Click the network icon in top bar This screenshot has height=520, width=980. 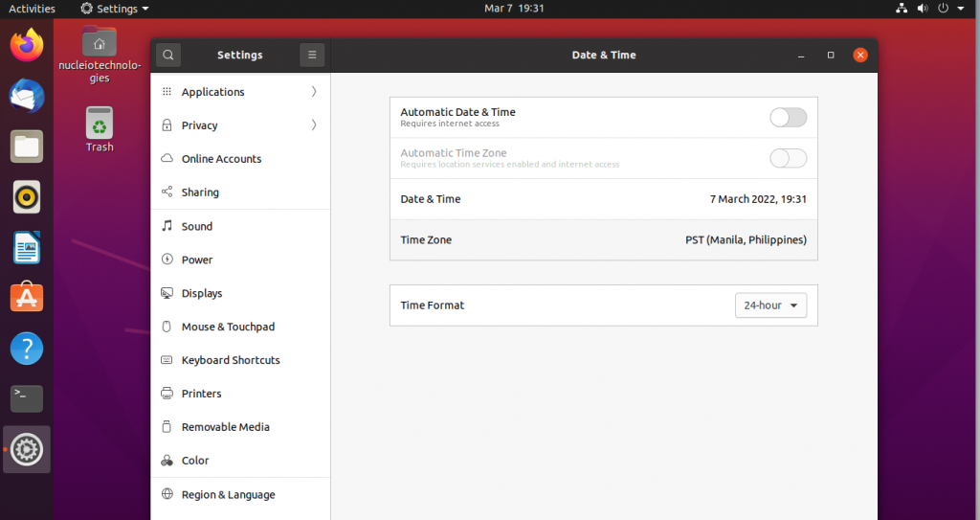[x=902, y=8]
